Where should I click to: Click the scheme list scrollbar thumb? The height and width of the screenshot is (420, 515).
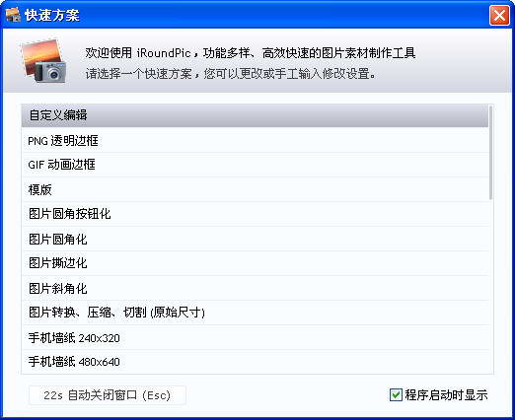(491, 152)
